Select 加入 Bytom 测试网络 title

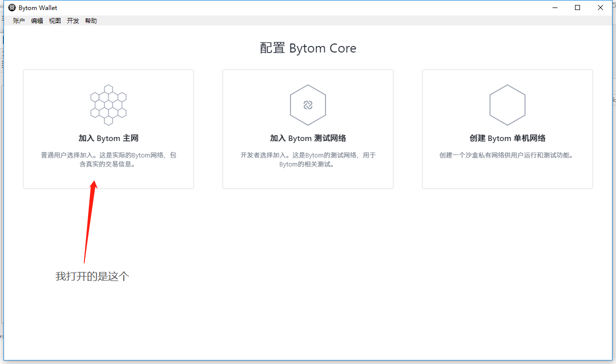point(308,138)
